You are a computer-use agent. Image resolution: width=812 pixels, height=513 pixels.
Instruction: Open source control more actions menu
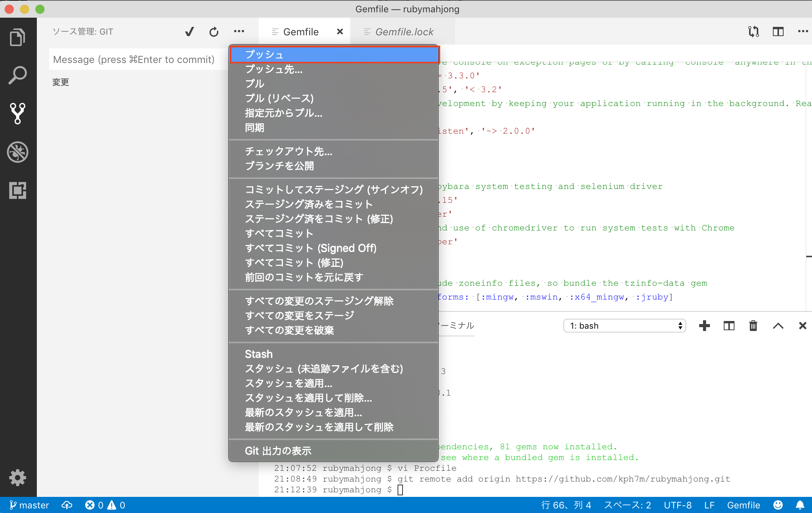[239, 31]
